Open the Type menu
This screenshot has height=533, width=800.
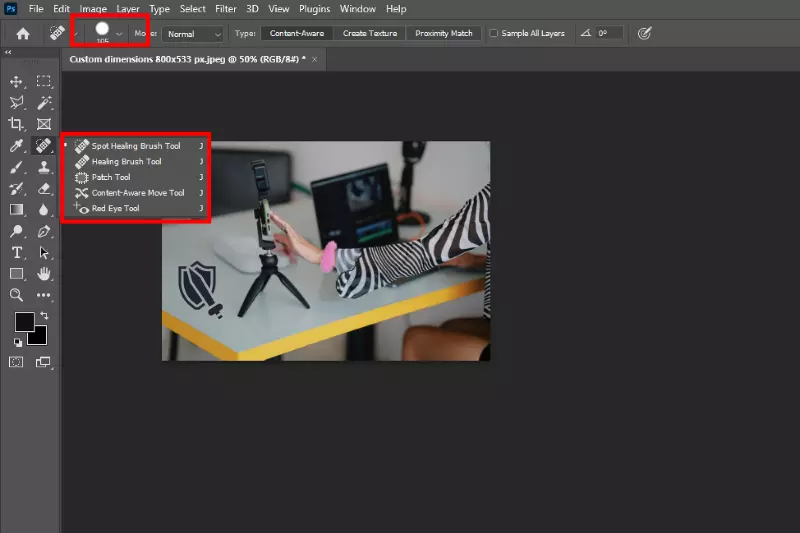[159, 9]
